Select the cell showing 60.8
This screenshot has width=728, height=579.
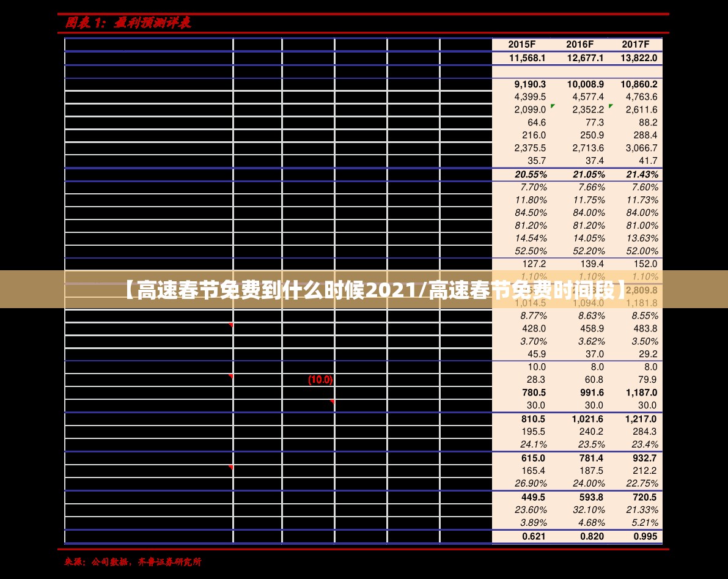(x=594, y=380)
